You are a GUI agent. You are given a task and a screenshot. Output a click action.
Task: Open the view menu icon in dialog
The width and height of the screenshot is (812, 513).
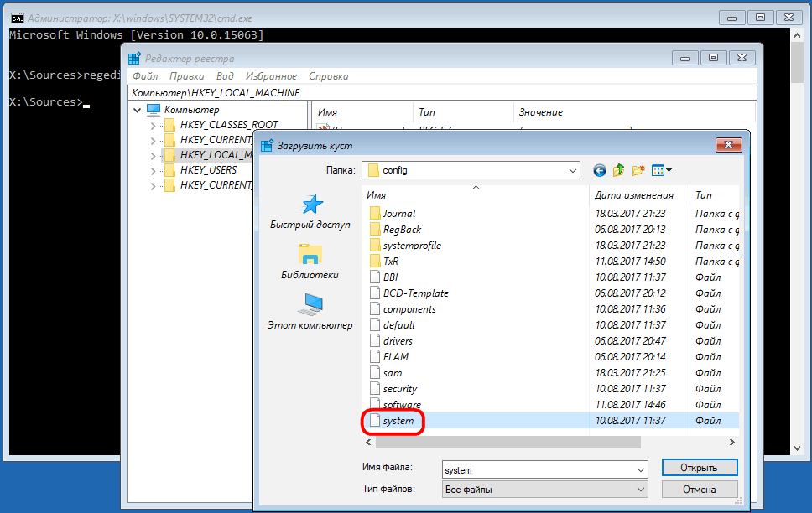[661, 170]
